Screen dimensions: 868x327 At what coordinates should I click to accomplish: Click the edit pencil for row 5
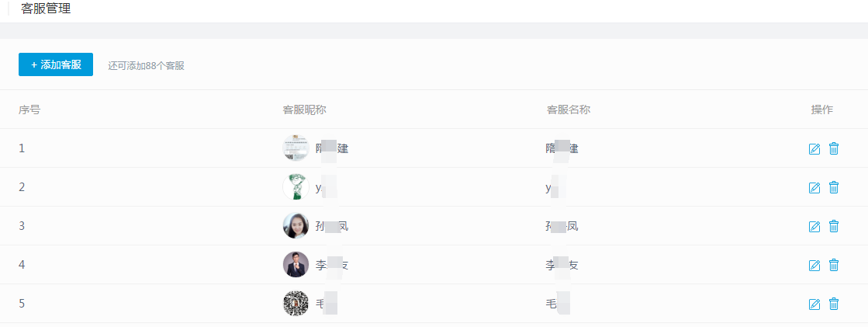(x=814, y=304)
